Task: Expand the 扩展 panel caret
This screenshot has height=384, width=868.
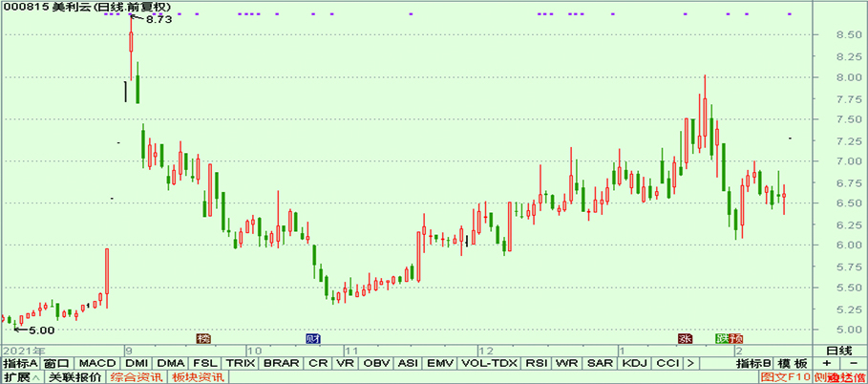Action: (x=35, y=377)
